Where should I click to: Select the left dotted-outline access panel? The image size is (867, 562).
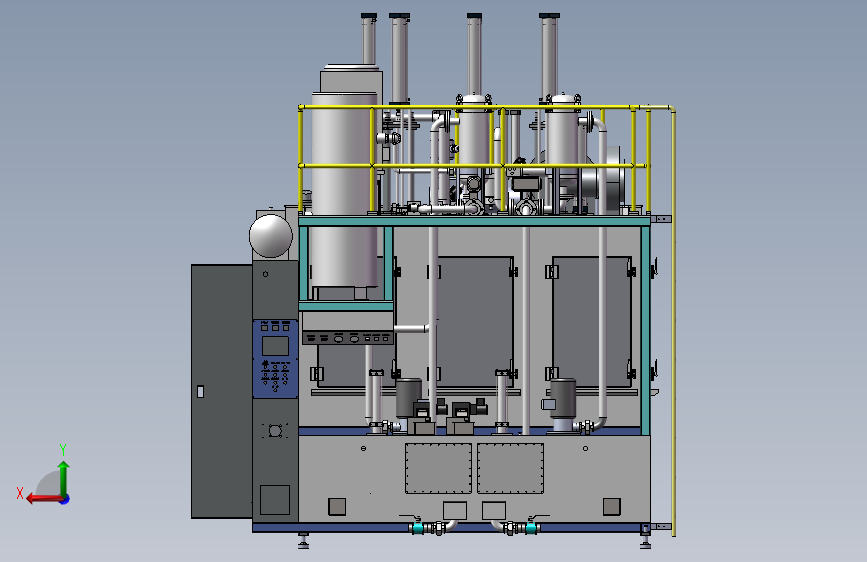pos(438,468)
